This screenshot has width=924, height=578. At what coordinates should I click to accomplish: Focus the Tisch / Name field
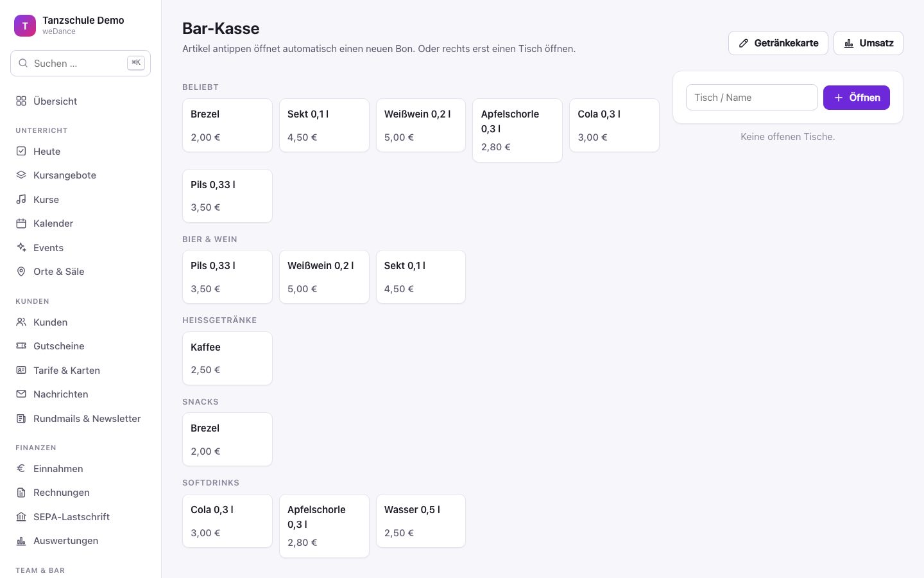752,98
